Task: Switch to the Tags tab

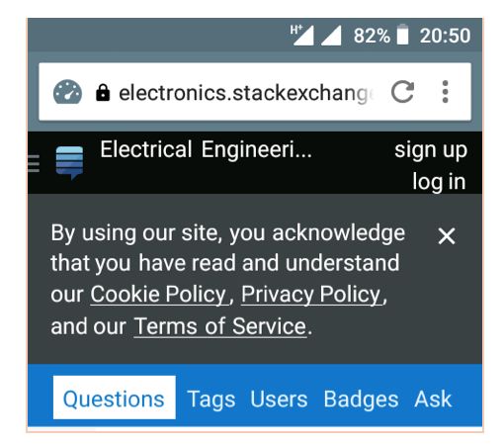Action: point(211,400)
